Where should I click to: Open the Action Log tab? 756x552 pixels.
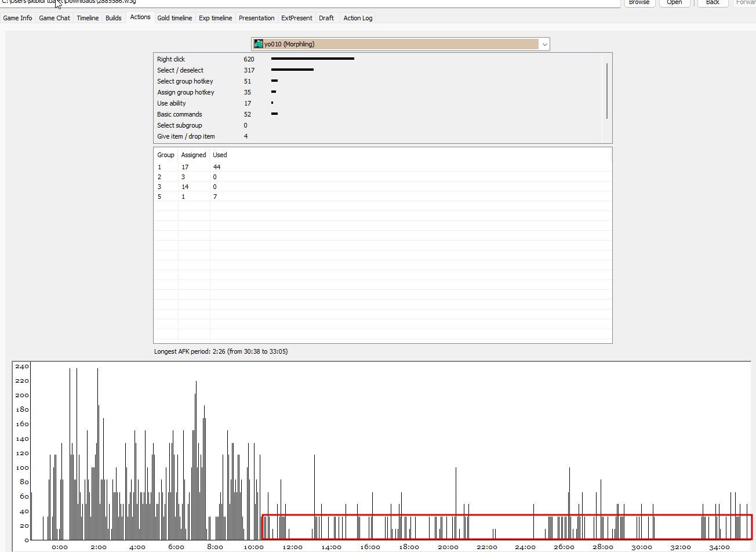pos(358,18)
